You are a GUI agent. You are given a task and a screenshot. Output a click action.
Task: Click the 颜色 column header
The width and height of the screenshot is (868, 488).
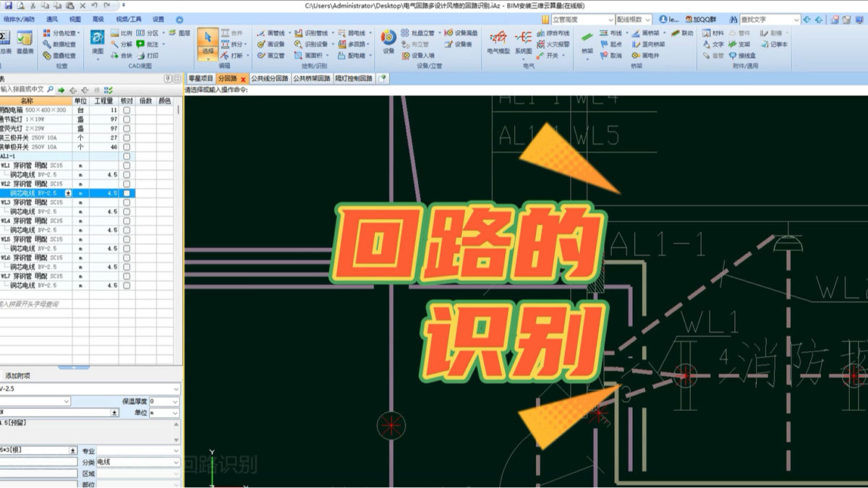click(165, 100)
